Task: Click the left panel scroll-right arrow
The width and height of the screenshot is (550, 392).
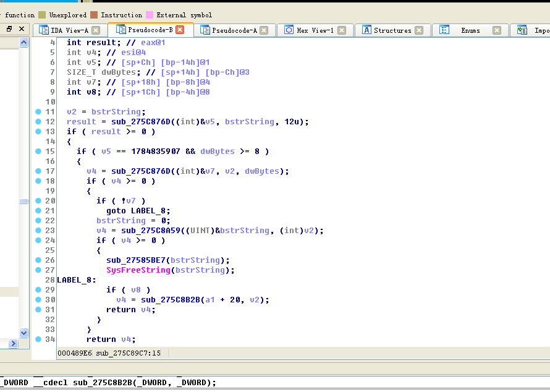Action: pyautogui.click(x=13, y=344)
